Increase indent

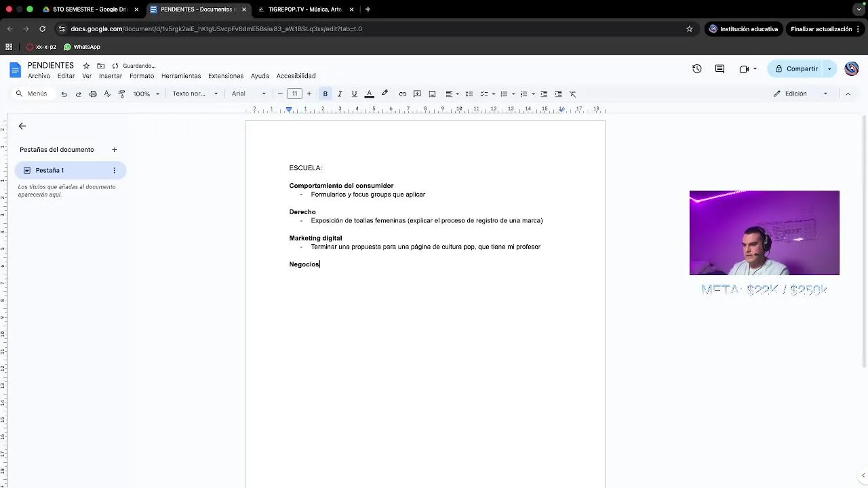(558, 94)
